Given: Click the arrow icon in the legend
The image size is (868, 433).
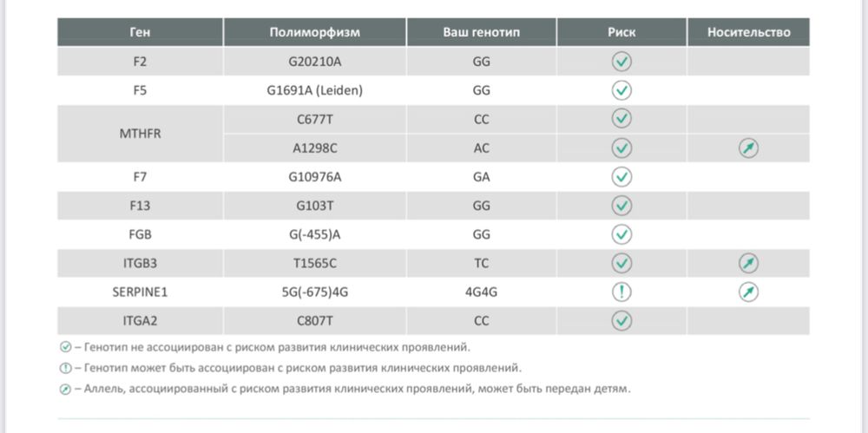Looking at the screenshot, I should pyautogui.click(x=65, y=389).
